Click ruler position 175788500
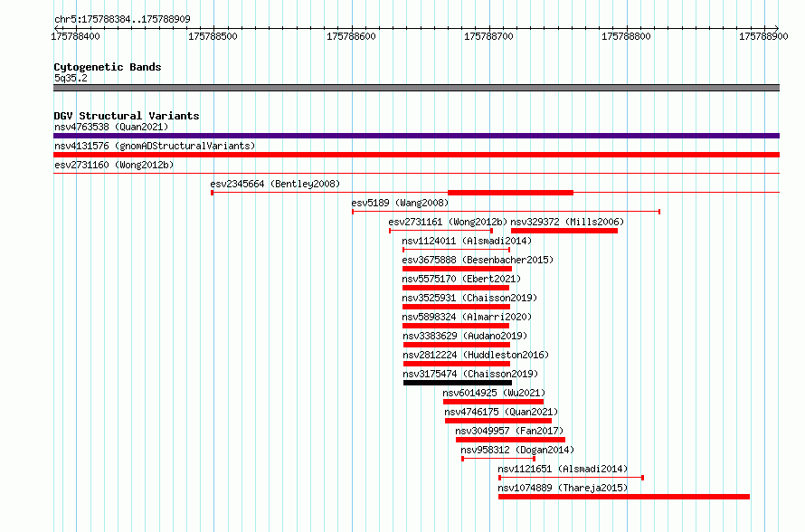Image resolution: width=805 pixels, height=532 pixels. pos(213,36)
